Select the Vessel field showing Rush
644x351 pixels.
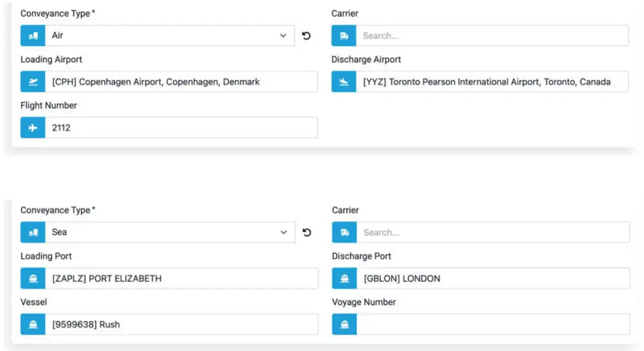(x=181, y=325)
